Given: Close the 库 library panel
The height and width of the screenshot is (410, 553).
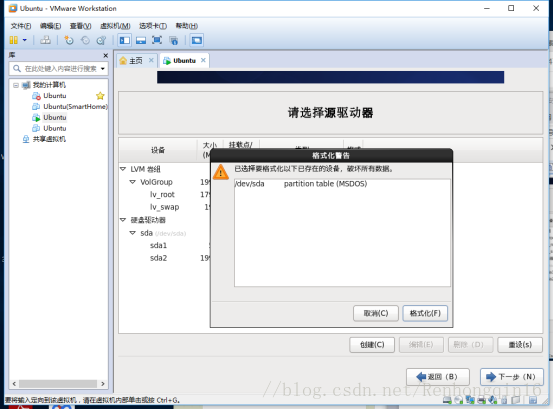Looking at the screenshot, I should [x=105, y=55].
